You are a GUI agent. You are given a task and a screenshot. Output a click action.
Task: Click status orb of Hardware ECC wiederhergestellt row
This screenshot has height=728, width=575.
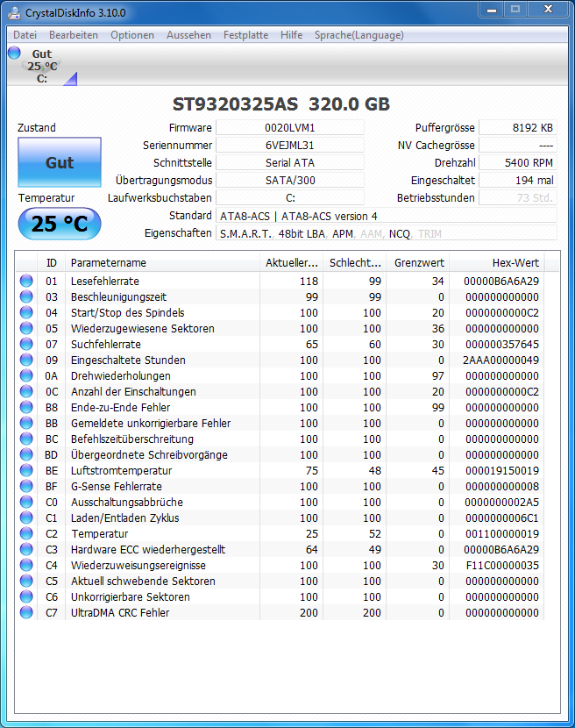pyautogui.click(x=26, y=549)
